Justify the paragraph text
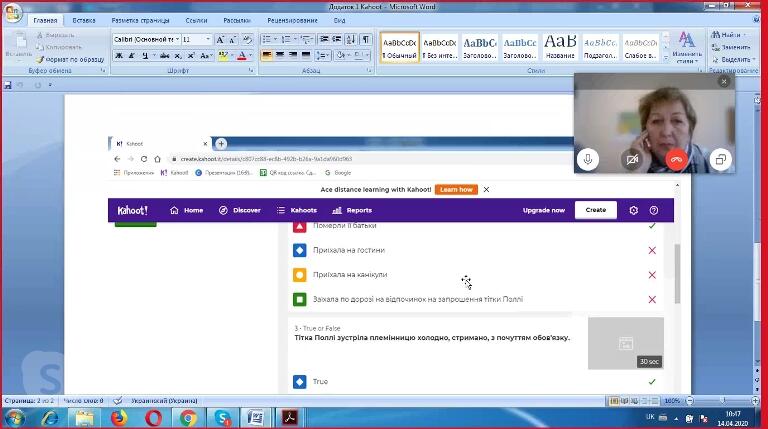 tap(306, 55)
